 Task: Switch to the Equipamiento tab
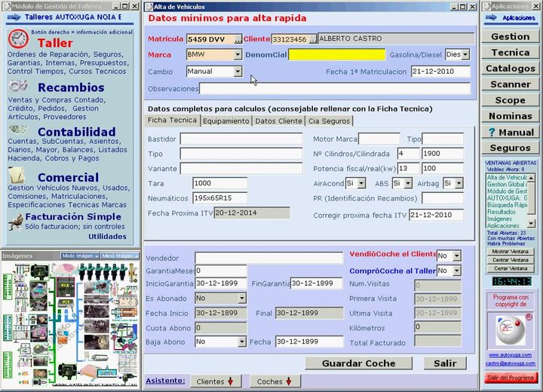(225, 121)
